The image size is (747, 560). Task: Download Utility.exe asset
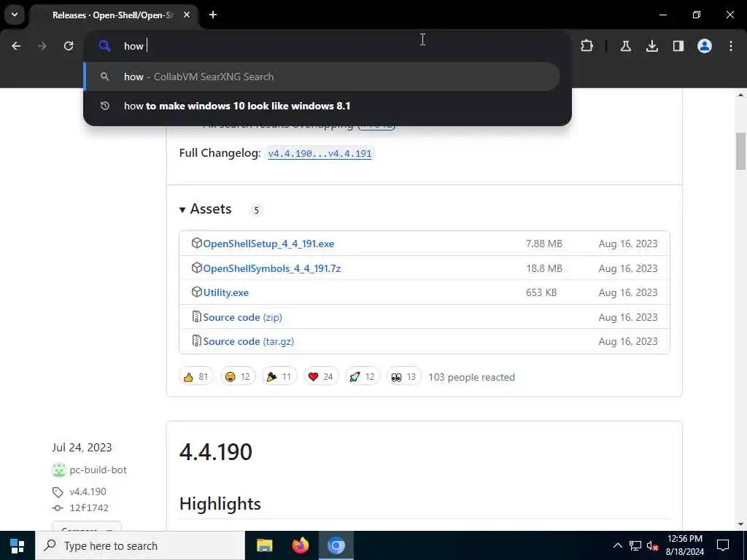coord(226,292)
